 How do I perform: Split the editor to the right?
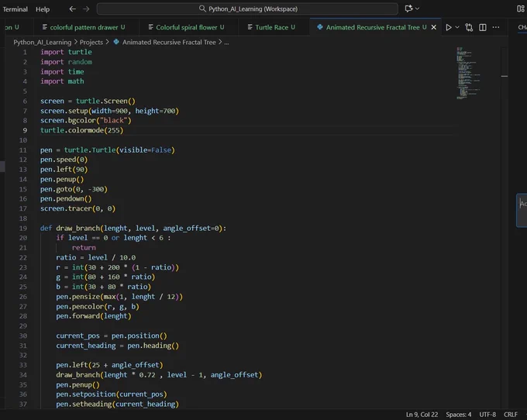click(x=483, y=28)
